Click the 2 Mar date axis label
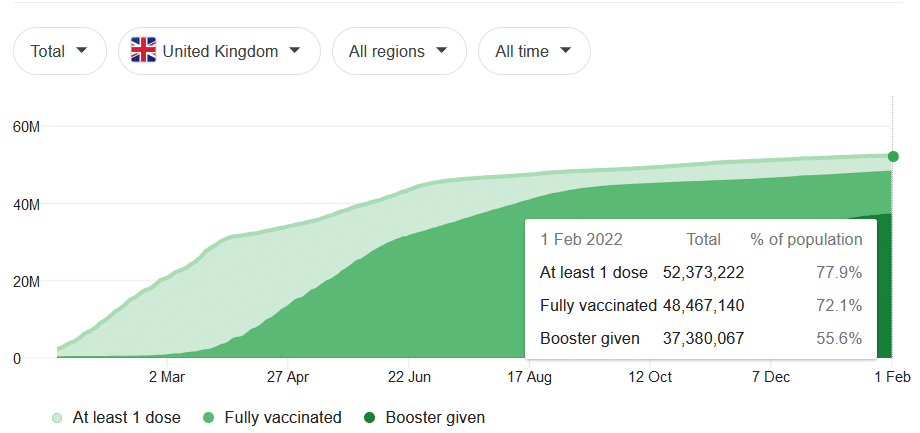This screenshot has height=433, width=920. [167, 377]
